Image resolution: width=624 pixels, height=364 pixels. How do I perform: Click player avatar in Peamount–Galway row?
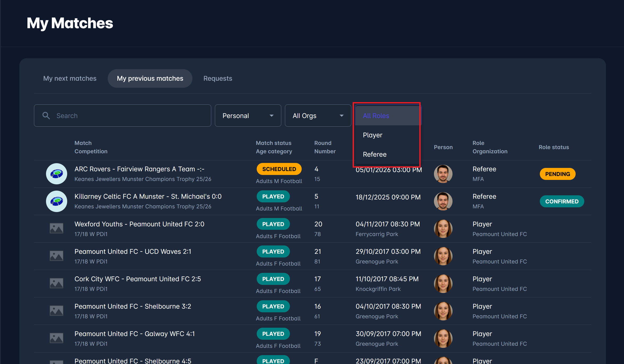click(x=443, y=338)
